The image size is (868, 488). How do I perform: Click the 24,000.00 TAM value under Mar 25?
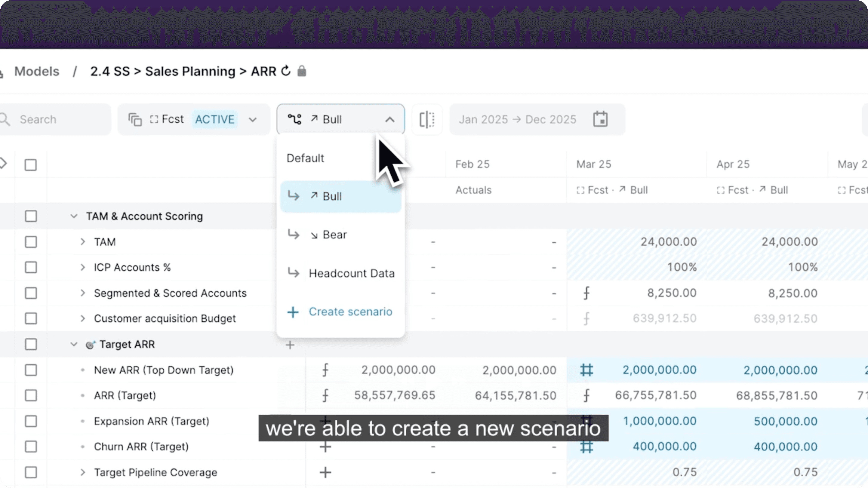pyautogui.click(x=669, y=242)
